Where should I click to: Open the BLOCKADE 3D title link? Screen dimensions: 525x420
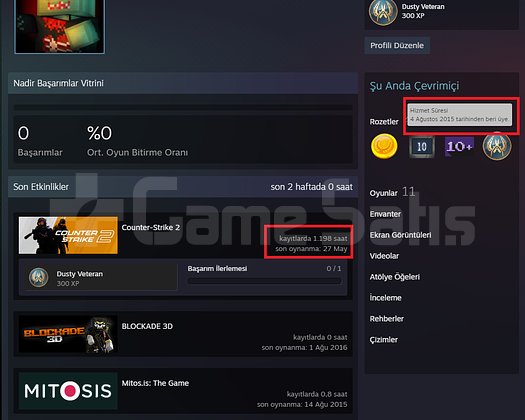point(147,326)
